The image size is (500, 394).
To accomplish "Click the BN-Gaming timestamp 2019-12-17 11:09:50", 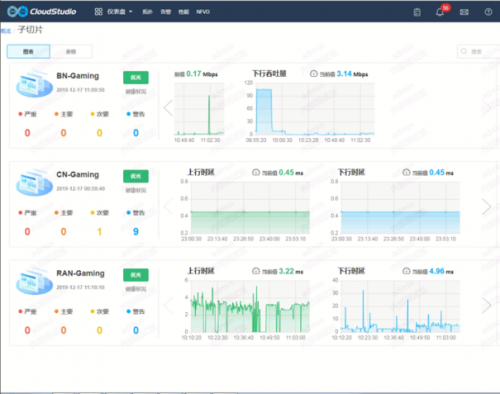I will 80,90.
